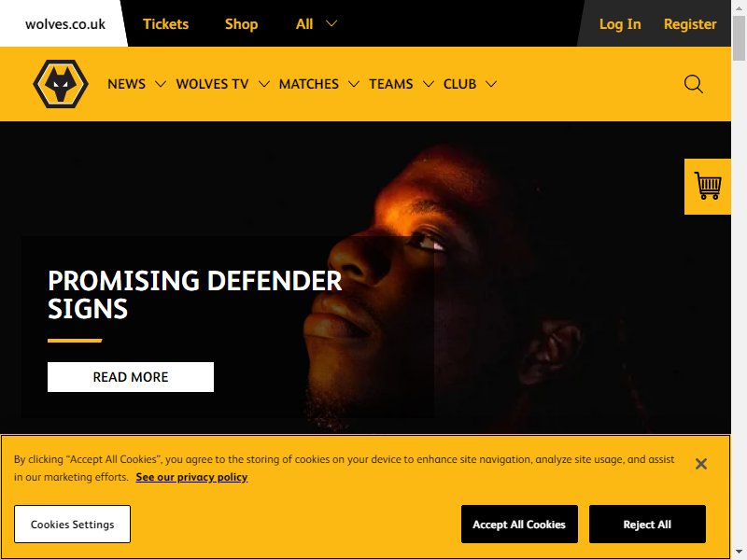This screenshot has width=747, height=560.
Task: Open Cookies Settings
Action: 73,525
